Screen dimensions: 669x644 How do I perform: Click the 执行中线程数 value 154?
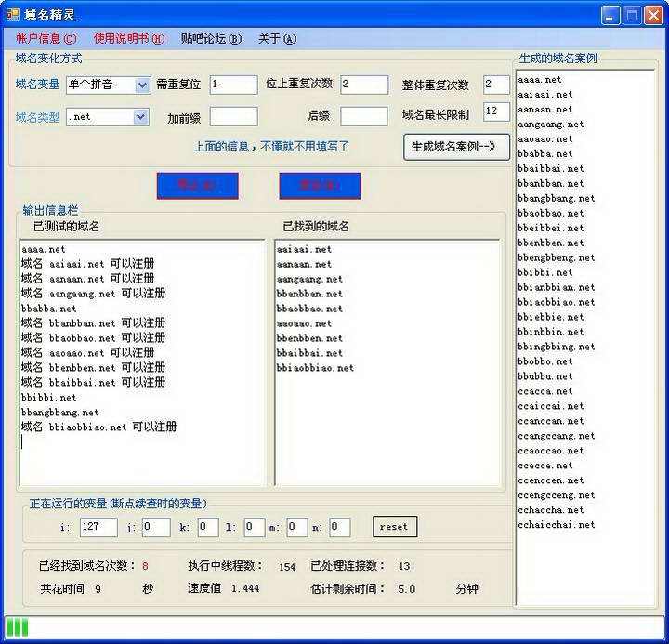tap(287, 567)
